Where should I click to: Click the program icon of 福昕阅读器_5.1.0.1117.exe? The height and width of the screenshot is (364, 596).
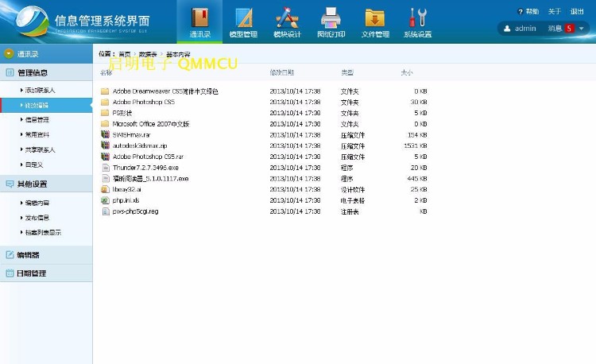tap(105, 178)
